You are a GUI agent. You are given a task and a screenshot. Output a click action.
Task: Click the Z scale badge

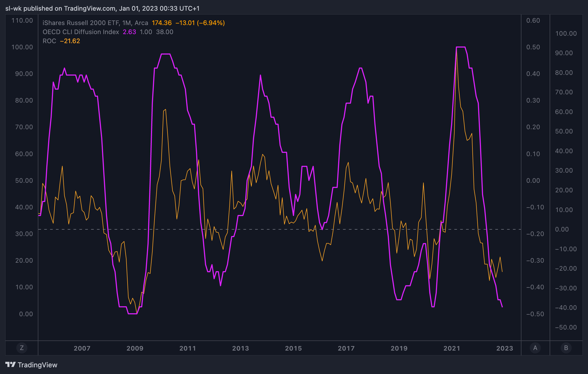tap(22, 348)
